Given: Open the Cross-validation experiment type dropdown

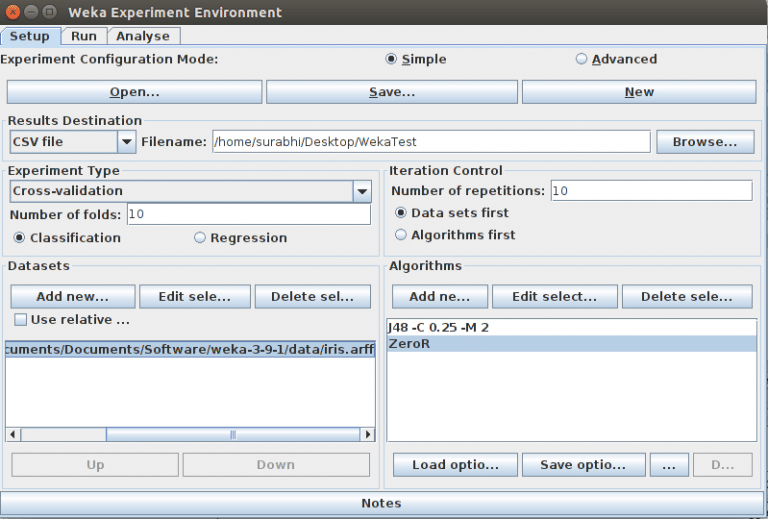Looking at the screenshot, I should pos(361,191).
